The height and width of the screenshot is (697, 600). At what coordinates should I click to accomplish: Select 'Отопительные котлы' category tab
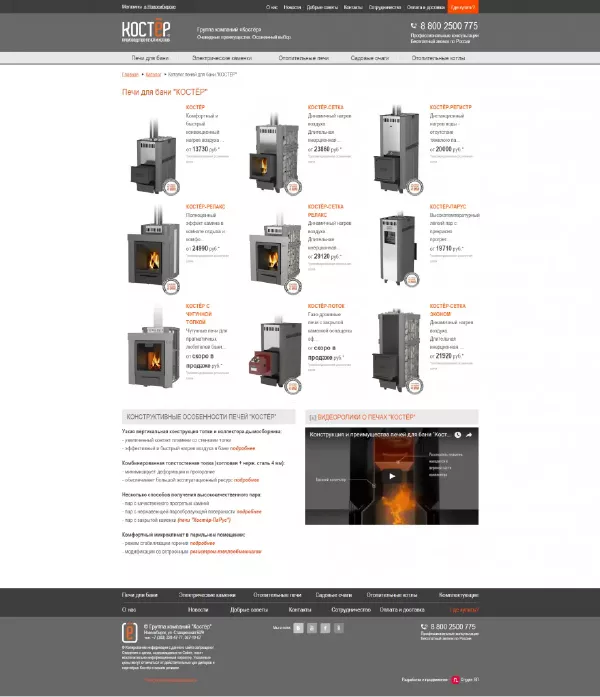point(439,58)
